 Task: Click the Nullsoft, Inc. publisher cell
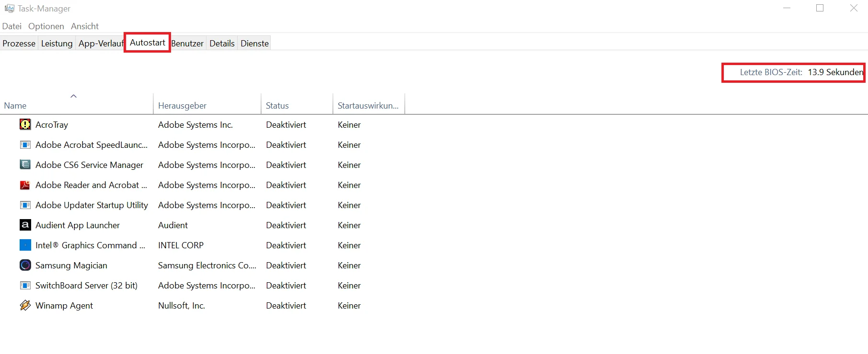click(x=182, y=306)
